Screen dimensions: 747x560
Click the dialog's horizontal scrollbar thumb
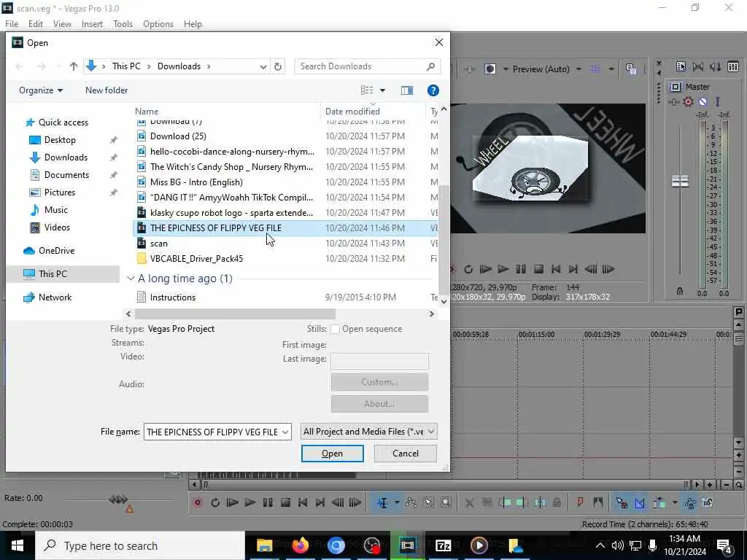click(x=235, y=314)
